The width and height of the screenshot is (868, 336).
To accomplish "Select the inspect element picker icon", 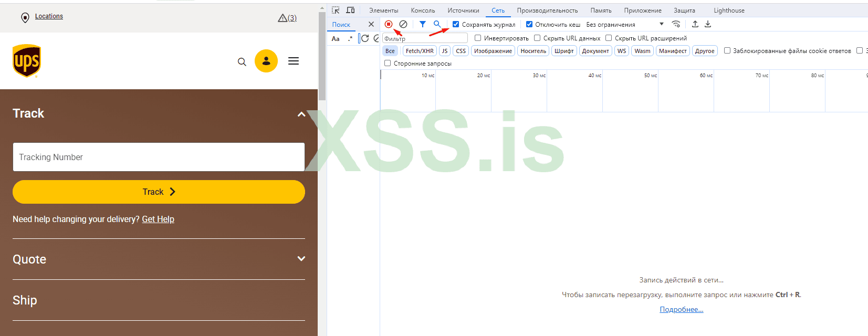I will tap(336, 10).
